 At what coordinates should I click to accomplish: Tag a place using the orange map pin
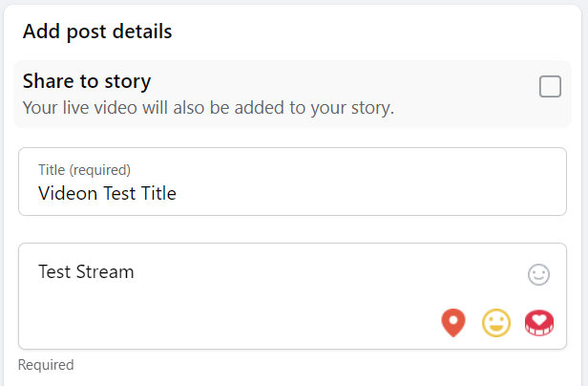tap(453, 323)
